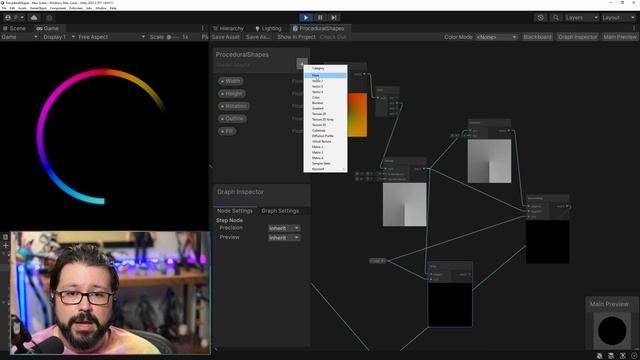Choose Color from the add menu
The height and width of the screenshot is (360, 640).
coord(325,98)
